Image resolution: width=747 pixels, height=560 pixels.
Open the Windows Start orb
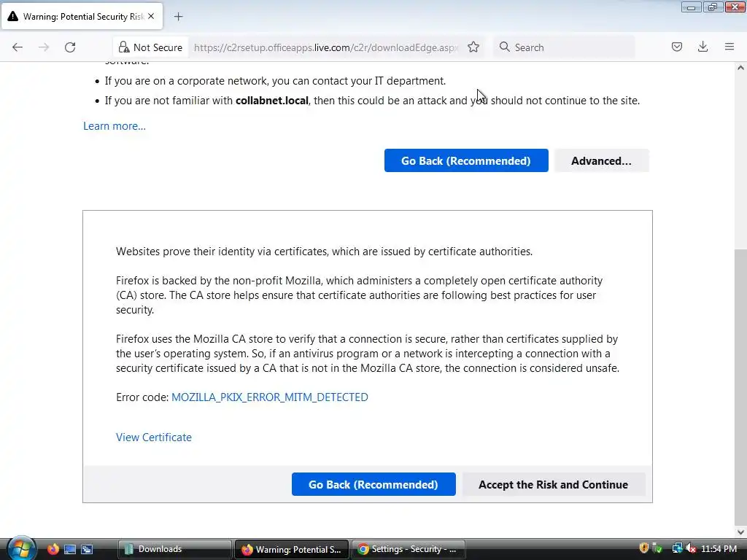coord(20,548)
